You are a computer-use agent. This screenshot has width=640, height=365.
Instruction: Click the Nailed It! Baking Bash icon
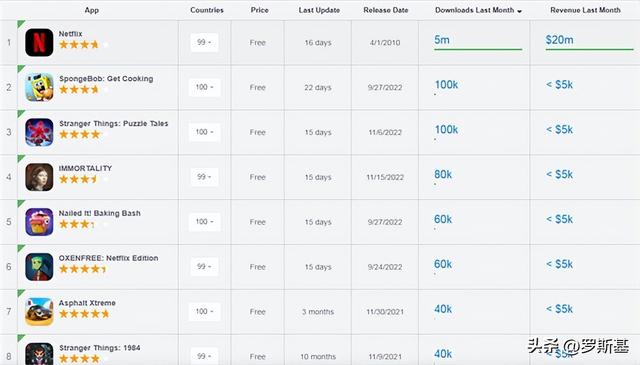tap(39, 222)
